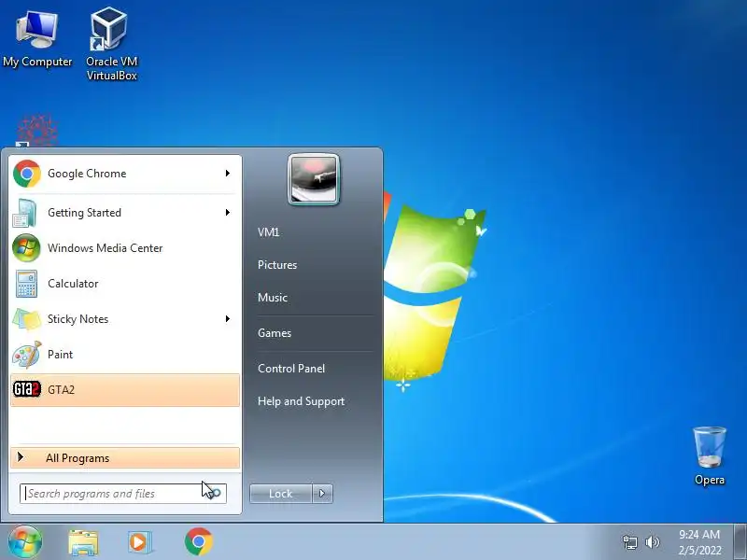
Task: Expand Getting Started submenu arrow
Action: tap(228, 213)
